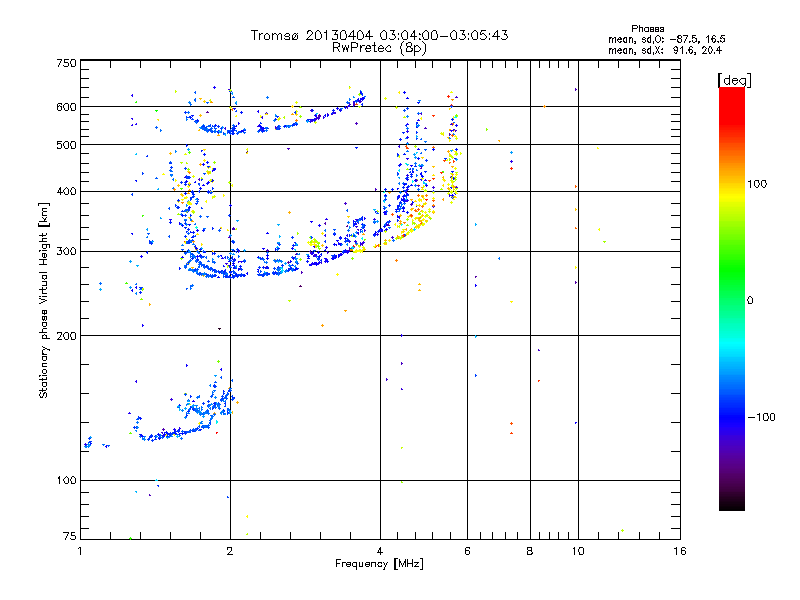This screenshot has width=800, height=600.
Task: Click the 'Frequency [MHz]' axis label
Action: coord(379,564)
